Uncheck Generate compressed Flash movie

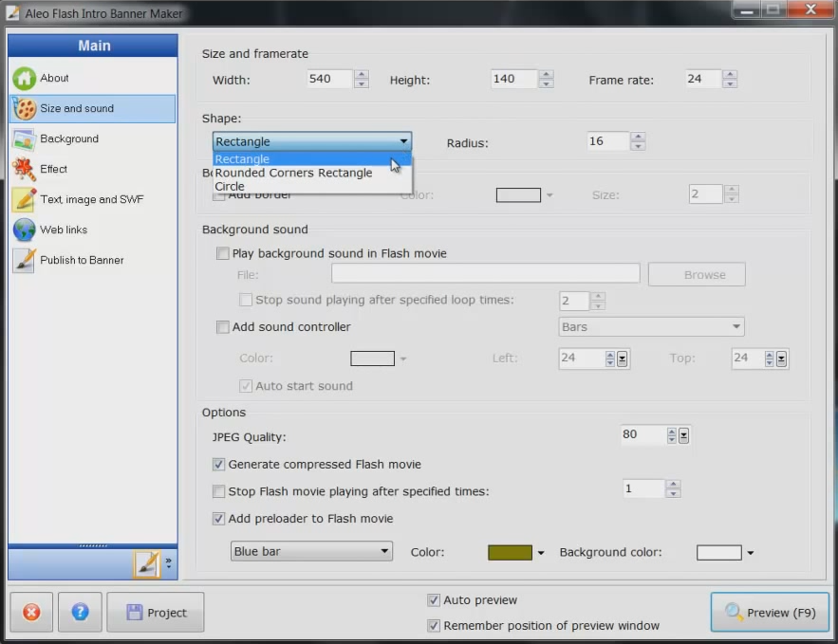pyautogui.click(x=218, y=464)
